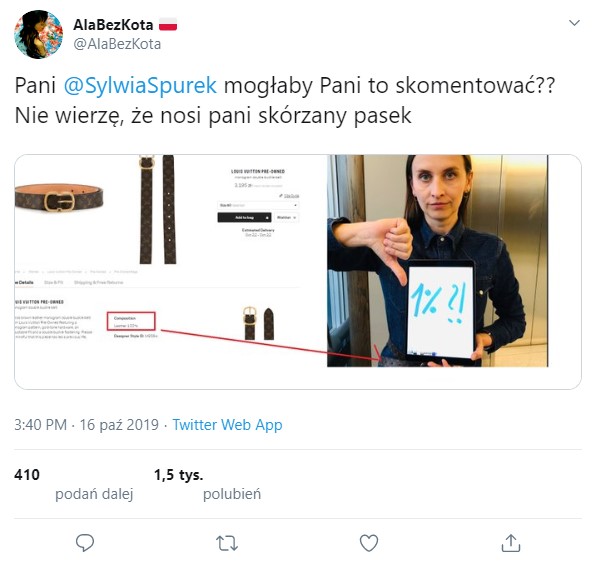Image resolution: width=592 pixels, height=567 pixels.
Task: View the 1,5 tys. polubień likes list
Action: tap(207, 484)
